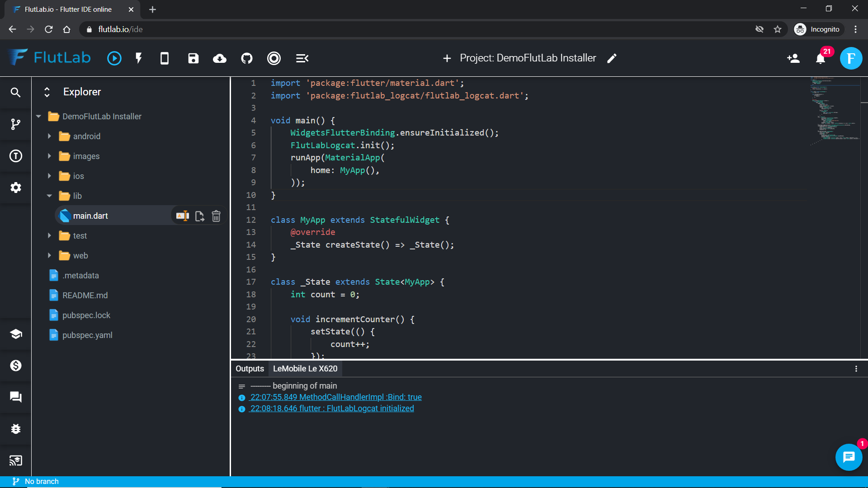This screenshot has width=868, height=488.
Task: Open the MethodCallHandlerImpl Bind true log link
Action: tap(335, 397)
